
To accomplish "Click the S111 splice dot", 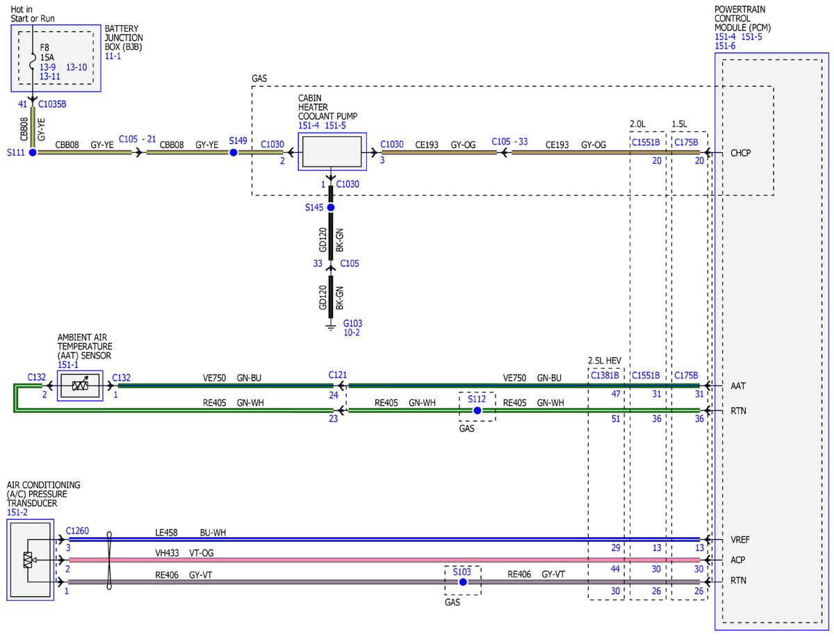I will click(32, 152).
